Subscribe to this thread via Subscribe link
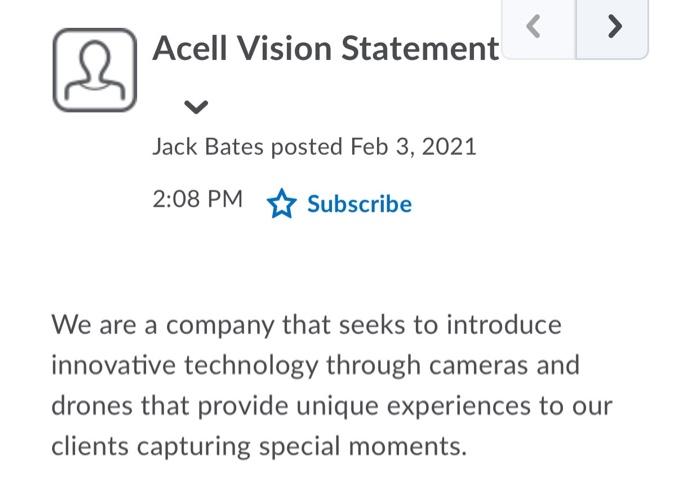This screenshot has height=487, width=700. 359,204
